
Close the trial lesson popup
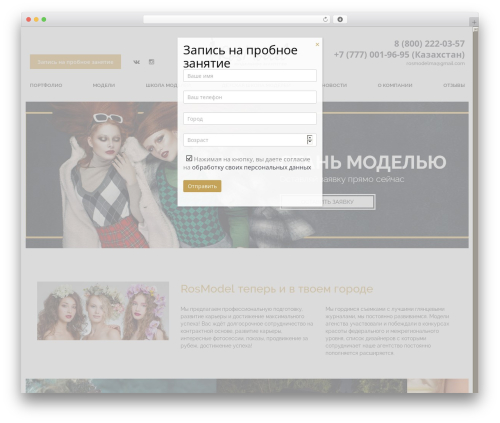click(x=317, y=44)
